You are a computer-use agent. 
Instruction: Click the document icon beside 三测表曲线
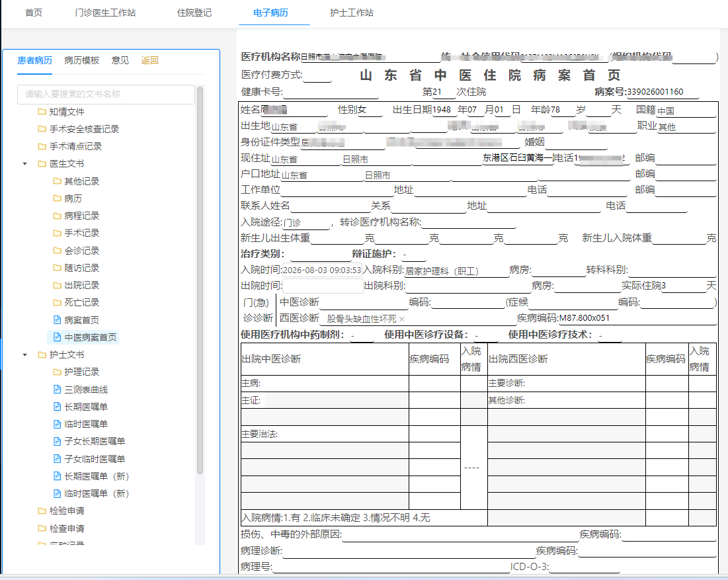57,389
